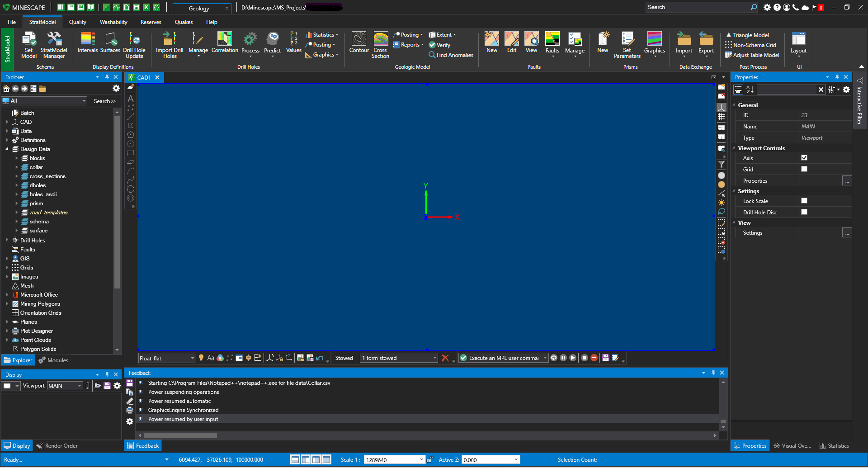
Task: Open Adjust Table Model tool
Action: (x=752, y=55)
